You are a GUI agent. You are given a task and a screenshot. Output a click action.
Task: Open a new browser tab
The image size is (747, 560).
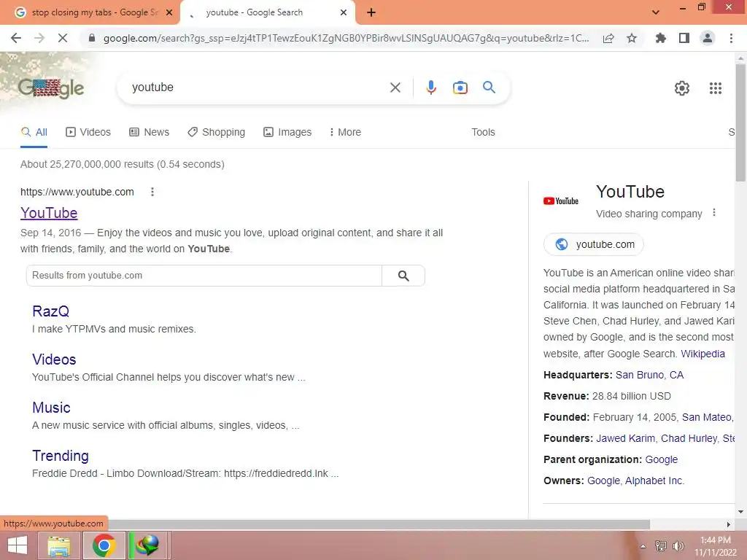371,12
